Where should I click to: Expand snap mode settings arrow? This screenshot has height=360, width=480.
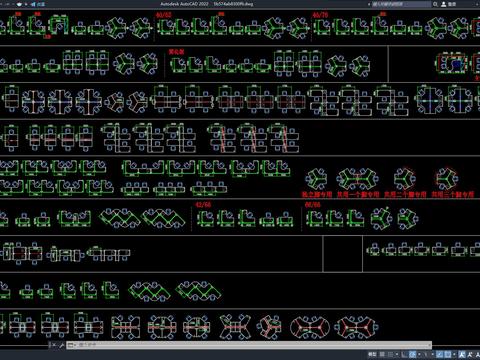point(397,354)
